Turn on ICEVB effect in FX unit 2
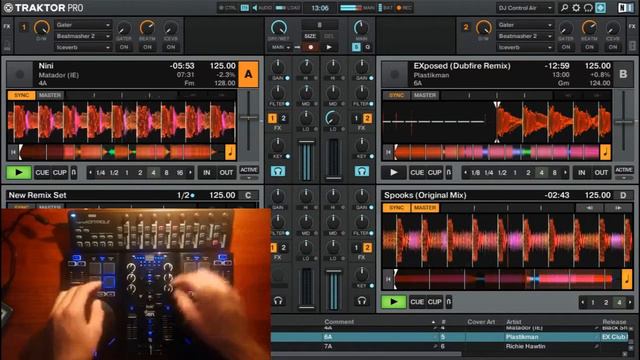The width and height of the screenshot is (640, 360). (x=613, y=47)
